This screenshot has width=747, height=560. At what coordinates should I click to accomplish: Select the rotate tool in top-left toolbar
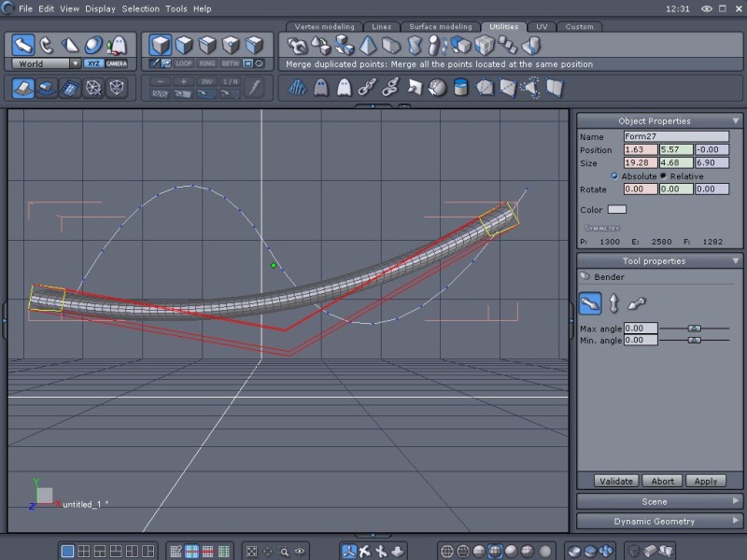coord(46,46)
